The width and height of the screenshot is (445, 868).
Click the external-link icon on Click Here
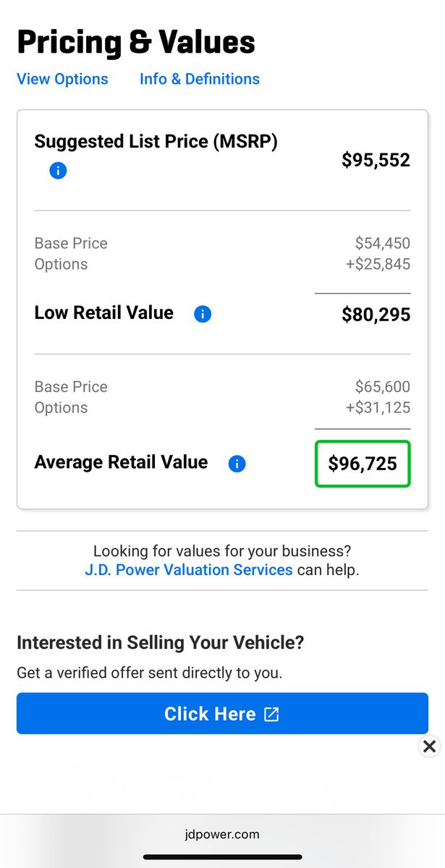point(271,714)
